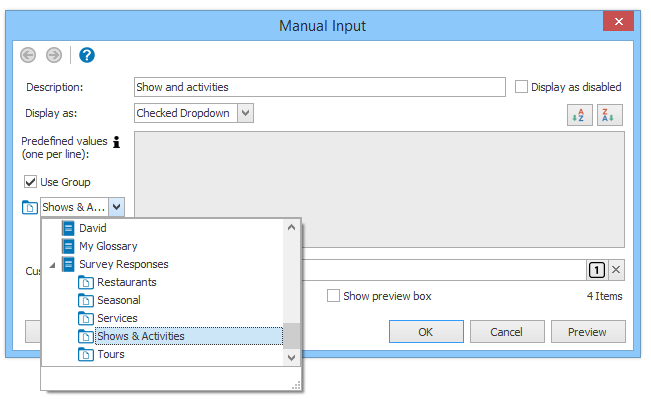Choose the Shows & Activities group
Screen dimensions: 651x399
[x=141, y=336]
